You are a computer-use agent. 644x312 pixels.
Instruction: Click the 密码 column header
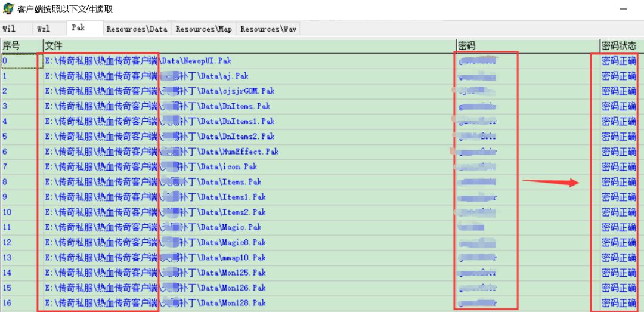click(x=467, y=45)
